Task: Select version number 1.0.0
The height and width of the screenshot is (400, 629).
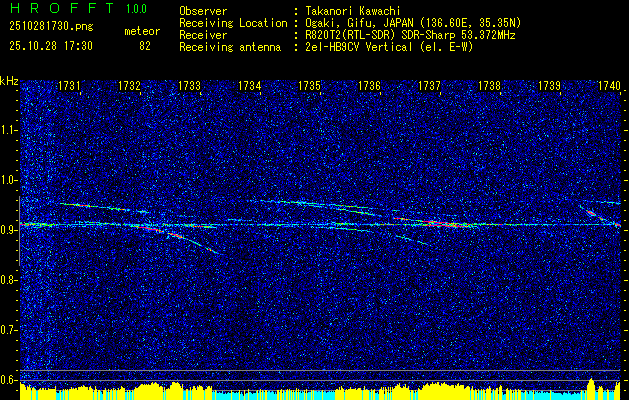Action: tap(136, 8)
